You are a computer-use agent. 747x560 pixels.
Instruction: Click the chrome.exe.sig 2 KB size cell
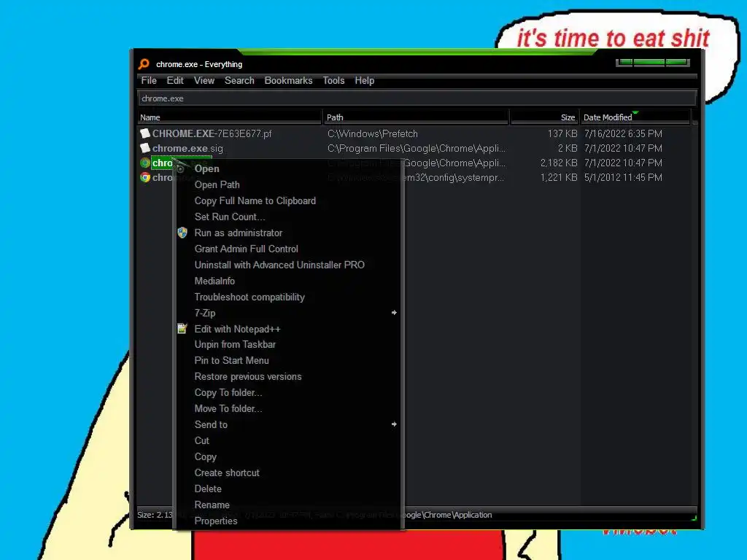click(568, 148)
